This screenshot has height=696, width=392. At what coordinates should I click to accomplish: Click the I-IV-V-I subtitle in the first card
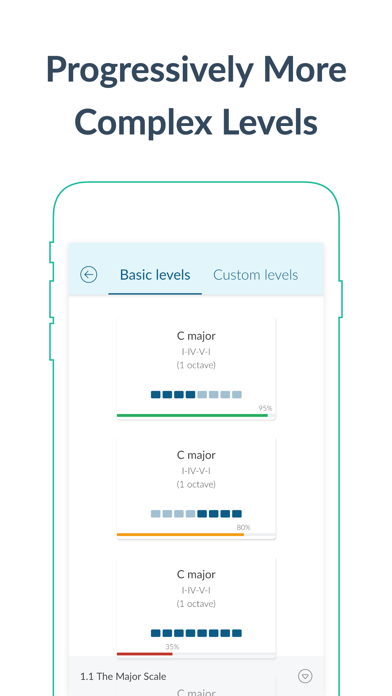click(x=196, y=352)
